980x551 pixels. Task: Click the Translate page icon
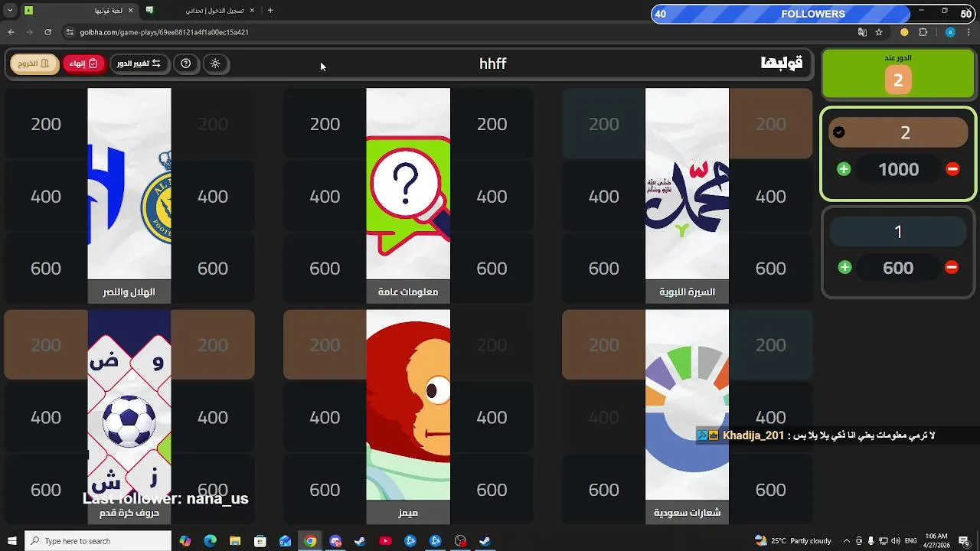(862, 32)
